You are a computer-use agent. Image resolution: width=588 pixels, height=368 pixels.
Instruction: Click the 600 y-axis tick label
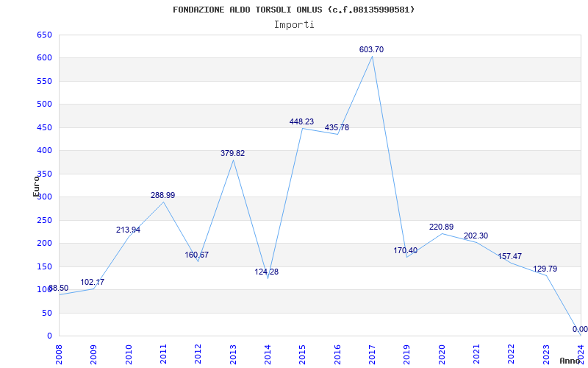44,58
